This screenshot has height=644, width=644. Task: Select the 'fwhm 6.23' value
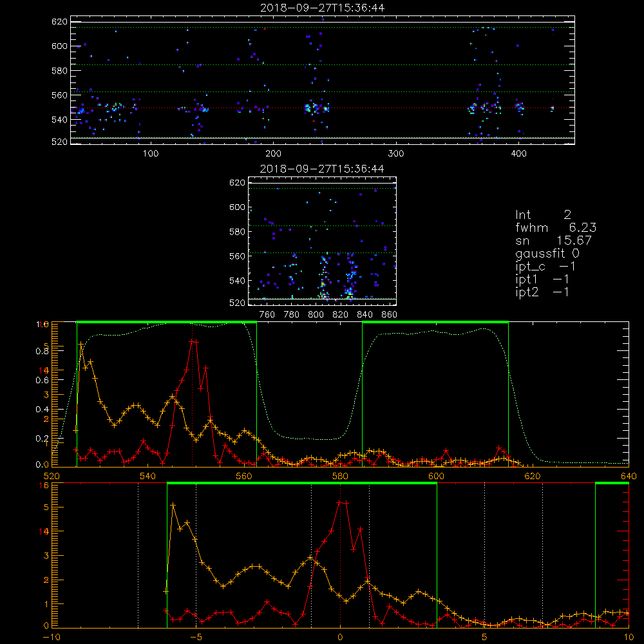pos(556,227)
